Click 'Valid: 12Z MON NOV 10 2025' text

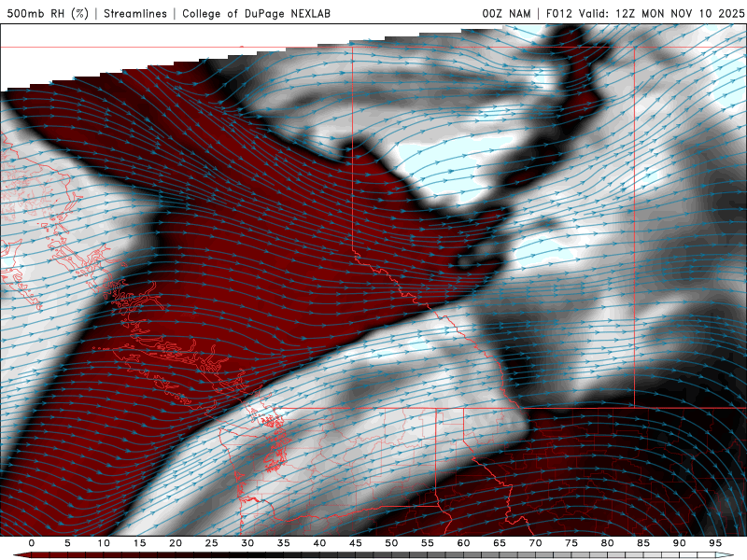[x=661, y=13]
